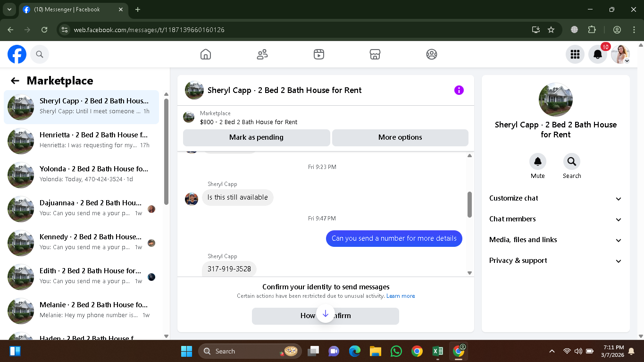The image size is (644, 362).
Task: Open the Facebook menu grid icon
Action: tap(575, 54)
